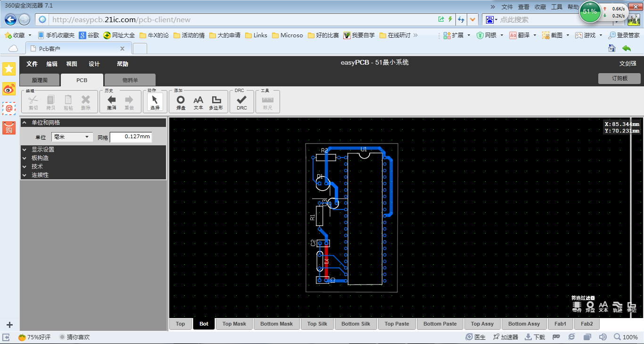Open the mail @ icon in sidebar
The height and width of the screenshot is (344, 644).
[9, 108]
